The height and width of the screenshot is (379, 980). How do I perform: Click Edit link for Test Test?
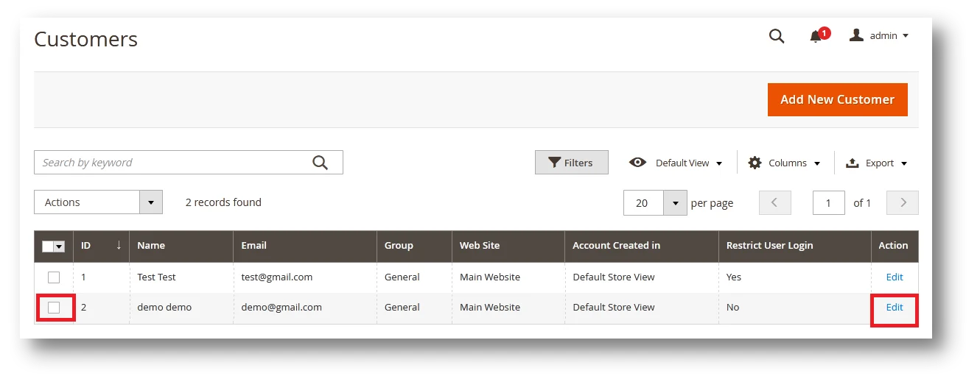[895, 277]
